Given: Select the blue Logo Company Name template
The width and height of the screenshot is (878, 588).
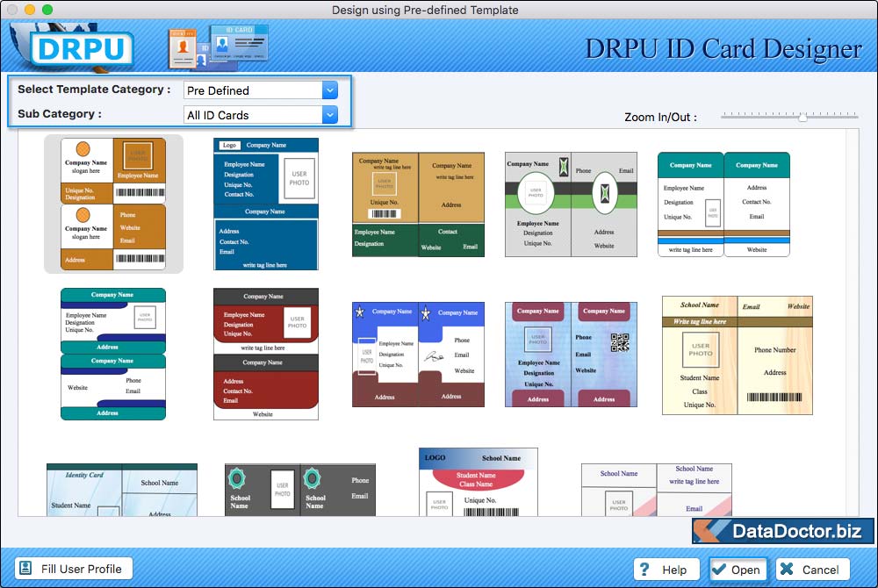Looking at the screenshot, I should (266, 204).
